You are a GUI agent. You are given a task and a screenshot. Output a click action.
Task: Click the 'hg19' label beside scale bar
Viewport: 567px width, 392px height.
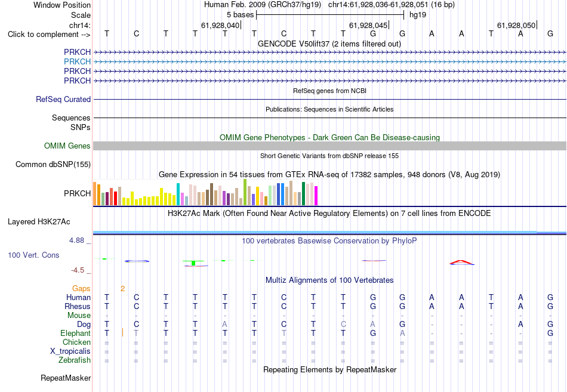coord(418,15)
